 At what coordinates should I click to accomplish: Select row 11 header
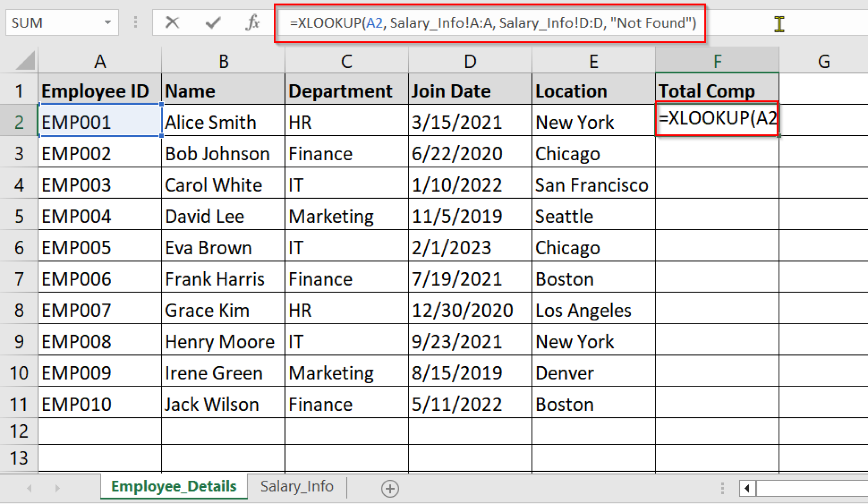18,404
